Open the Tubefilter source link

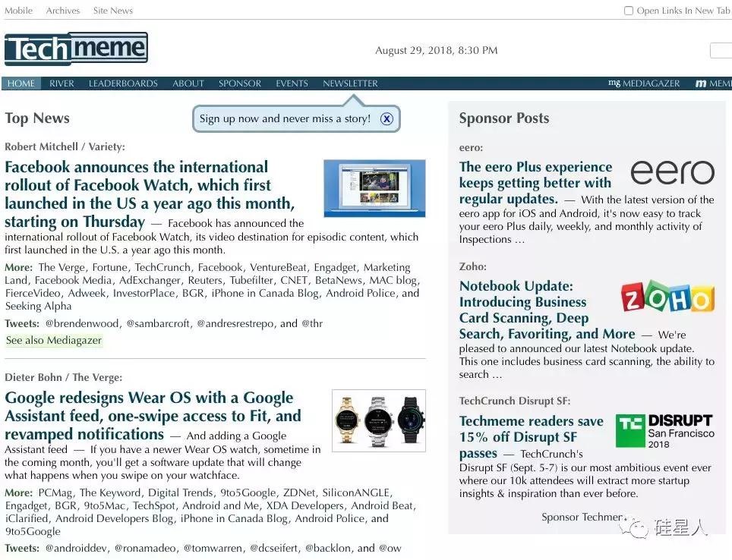pyautogui.click(x=251, y=280)
